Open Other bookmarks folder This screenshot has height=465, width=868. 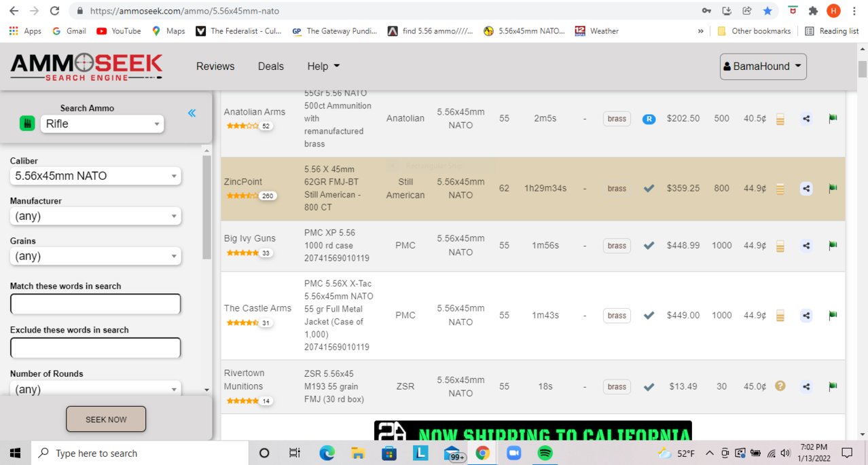755,31
